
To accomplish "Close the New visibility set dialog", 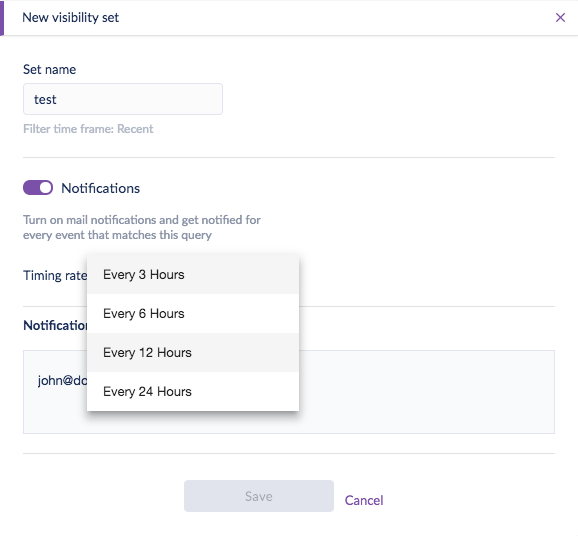I will pos(560,17).
